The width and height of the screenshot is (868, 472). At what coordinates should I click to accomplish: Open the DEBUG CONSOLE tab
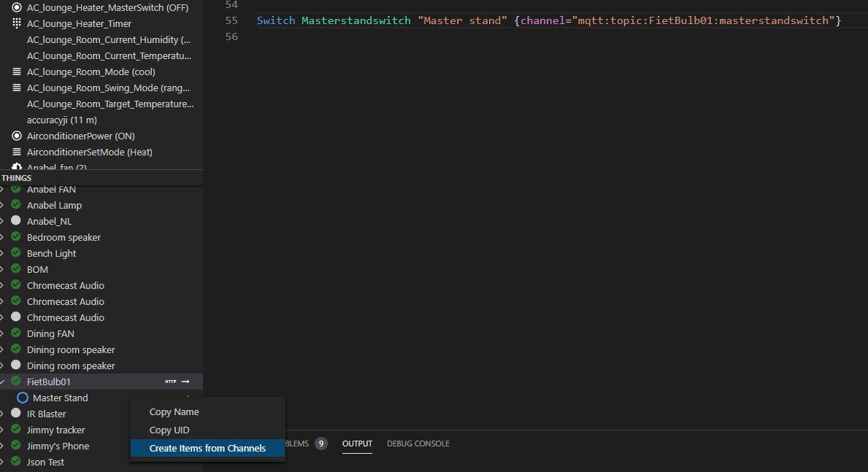pyautogui.click(x=418, y=444)
